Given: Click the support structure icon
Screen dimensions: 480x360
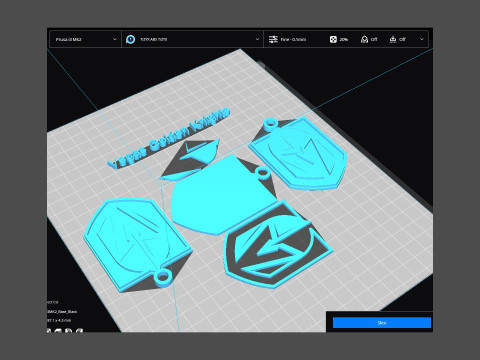Looking at the screenshot, I should coord(364,39).
